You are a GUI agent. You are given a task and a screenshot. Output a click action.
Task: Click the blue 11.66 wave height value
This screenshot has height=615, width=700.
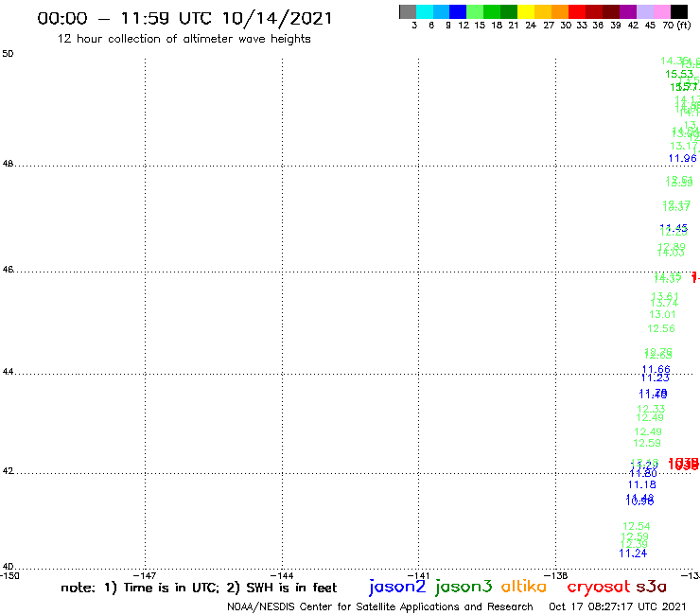(656, 369)
